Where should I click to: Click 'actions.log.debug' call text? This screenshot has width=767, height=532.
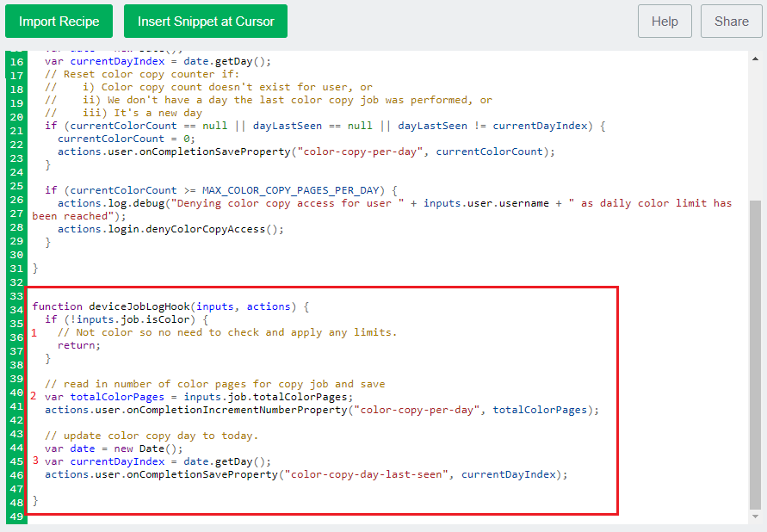point(111,203)
